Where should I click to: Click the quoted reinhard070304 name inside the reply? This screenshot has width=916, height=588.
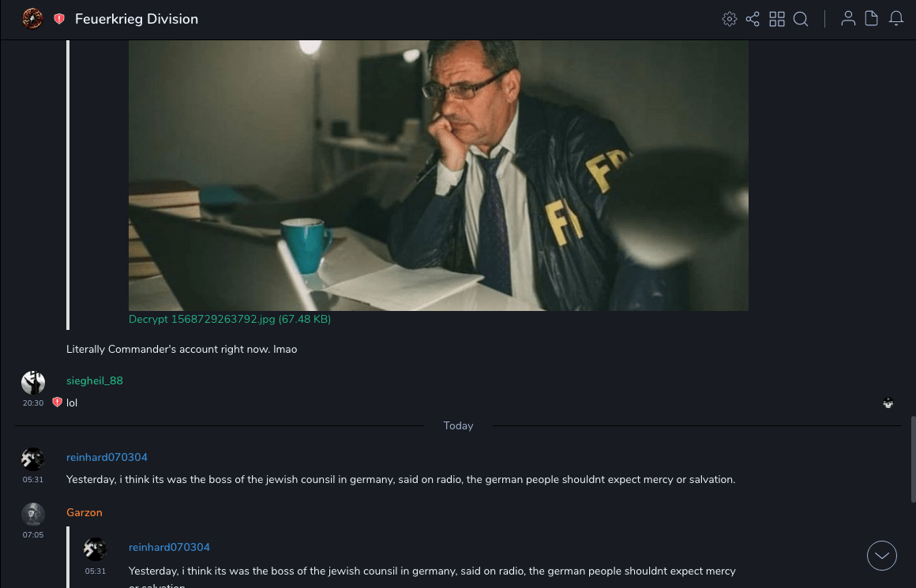pyautogui.click(x=169, y=547)
